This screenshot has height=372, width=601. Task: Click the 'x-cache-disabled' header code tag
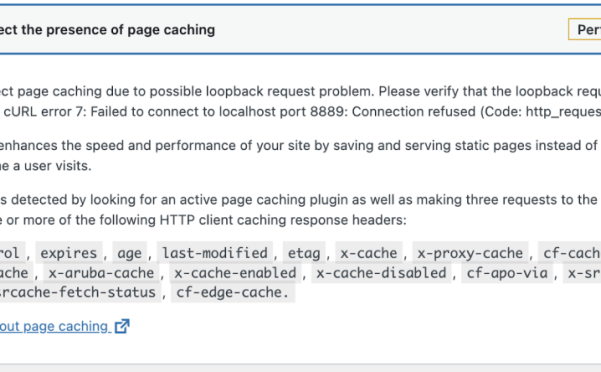pos(381,273)
